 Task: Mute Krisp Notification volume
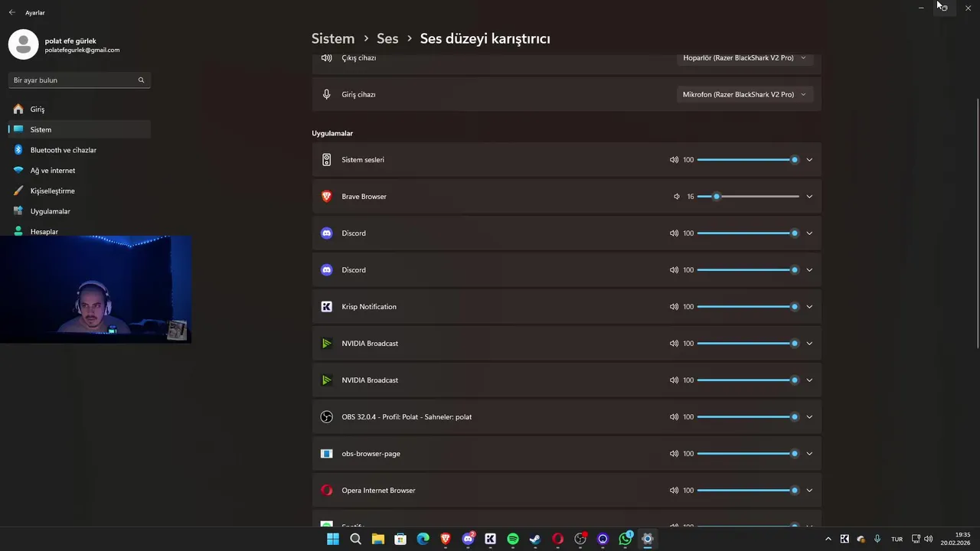pos(674,307)
